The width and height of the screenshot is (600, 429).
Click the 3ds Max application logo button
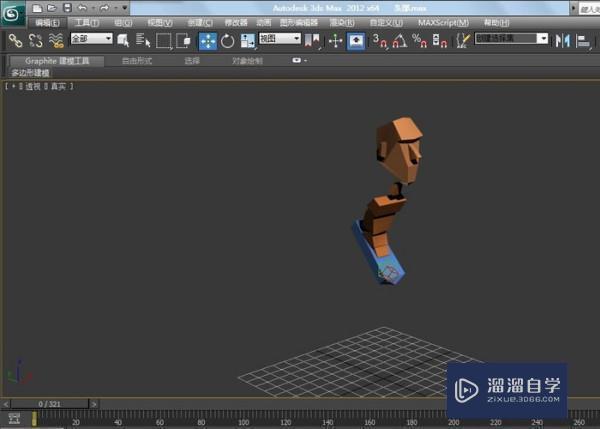(12, 13)
